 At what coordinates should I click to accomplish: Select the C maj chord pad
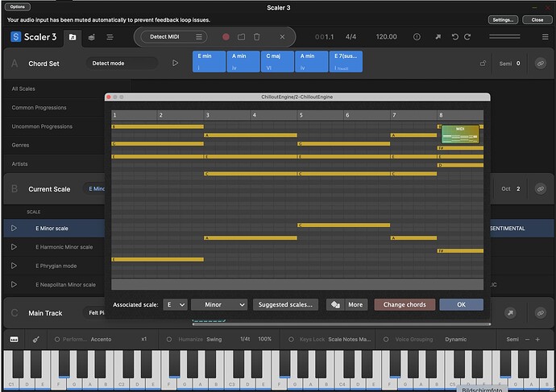coord(277,62)
